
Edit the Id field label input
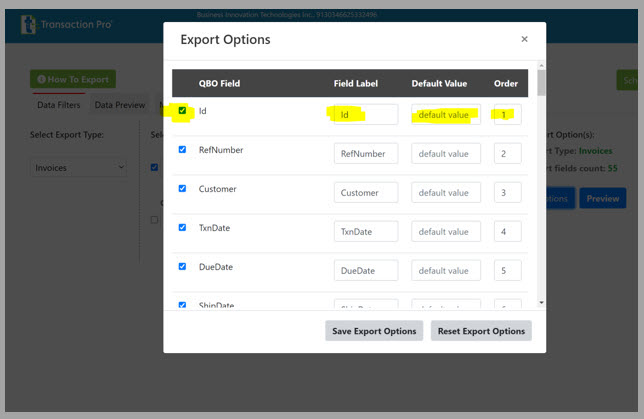pyautogui.click(x=366, y=115)
